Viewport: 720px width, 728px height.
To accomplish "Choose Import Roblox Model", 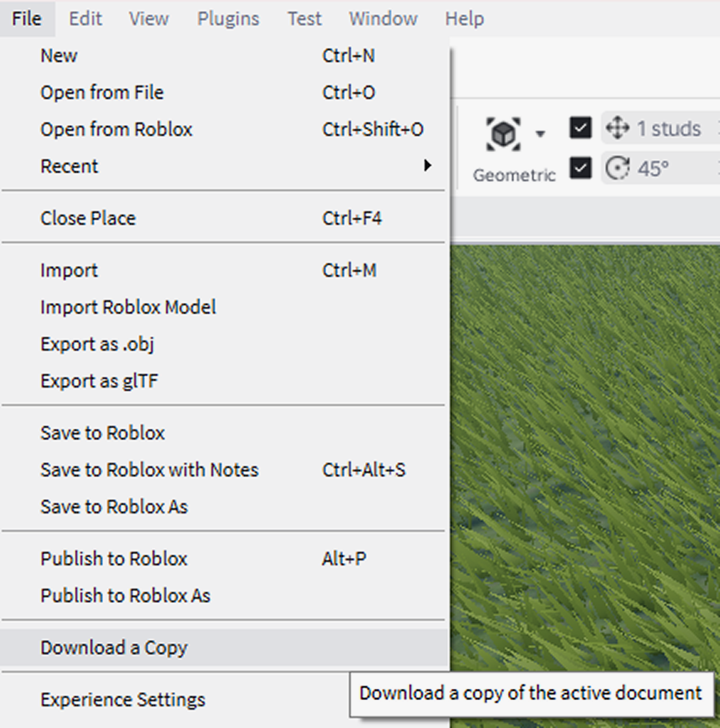I will (x=224, y=307).
